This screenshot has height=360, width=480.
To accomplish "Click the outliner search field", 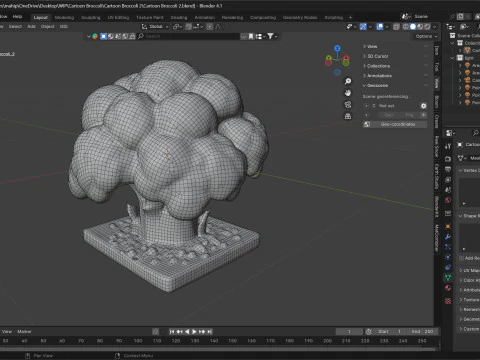I will click(x=189, y=36).
